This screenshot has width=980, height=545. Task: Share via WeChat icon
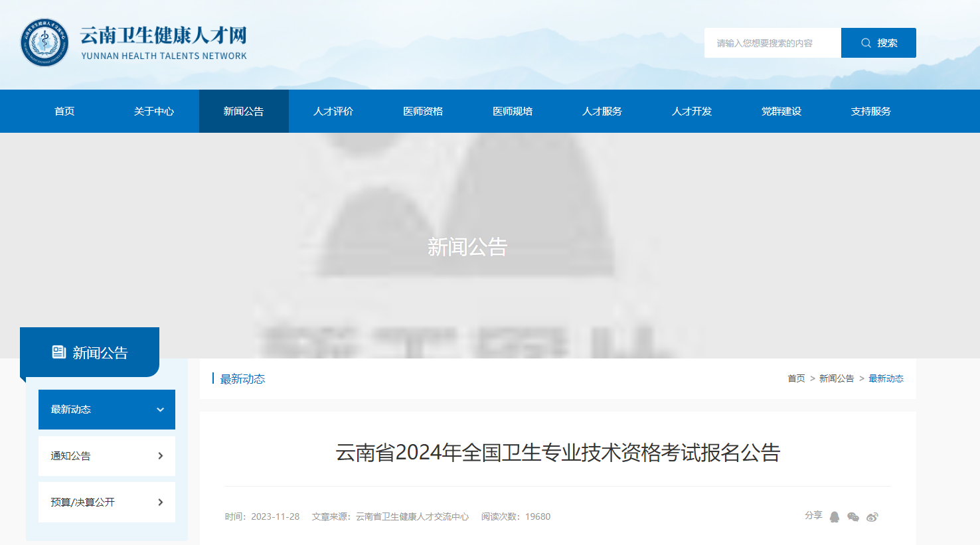(853, 517)
